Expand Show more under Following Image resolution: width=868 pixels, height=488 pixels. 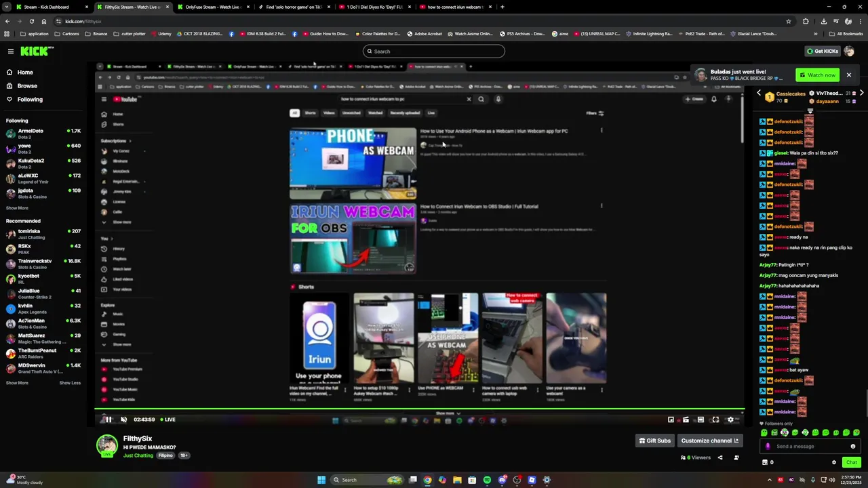point(17,208)
